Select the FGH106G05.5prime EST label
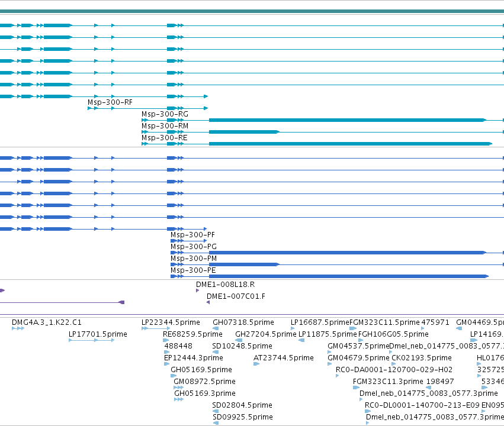The width and height of the screenshot is (504, 426). [x=393, y=334]
